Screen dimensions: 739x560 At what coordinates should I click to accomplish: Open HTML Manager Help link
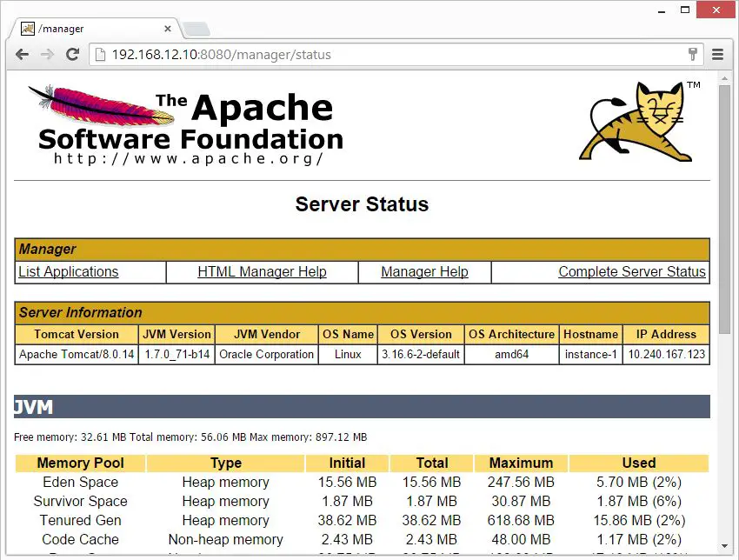[262, 271]
